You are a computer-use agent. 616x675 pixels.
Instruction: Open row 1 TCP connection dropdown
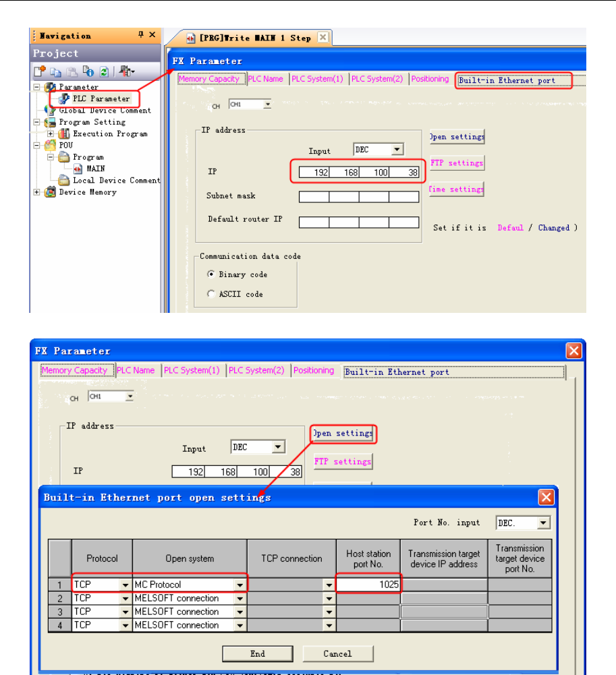pos(329,585)
